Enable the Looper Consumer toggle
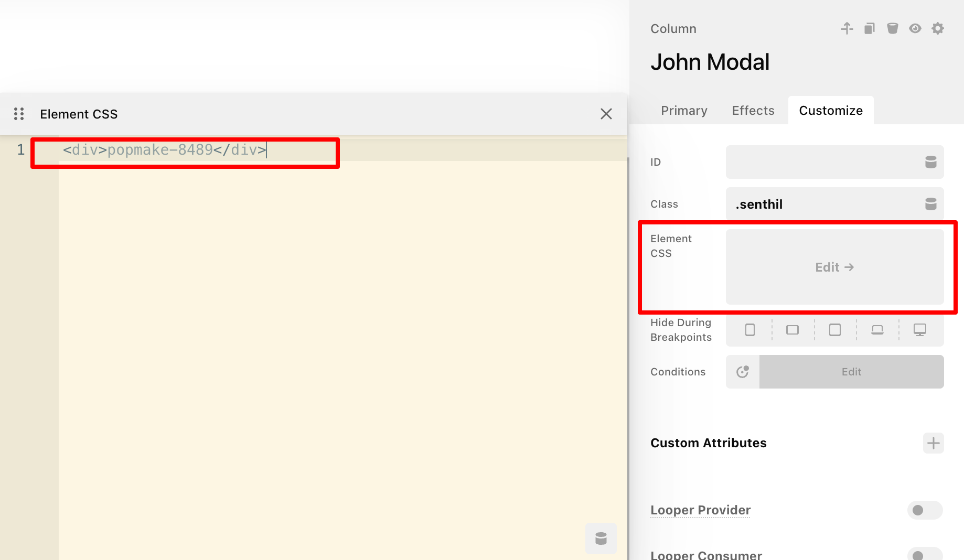This screenshot has height=560, width=964. (925, 554)
